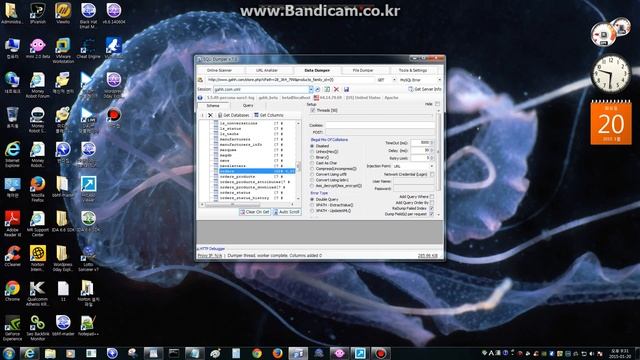640x360 pixels.
Task: Click the Delay (ms) spinner arrows
Action: (432, 150)
